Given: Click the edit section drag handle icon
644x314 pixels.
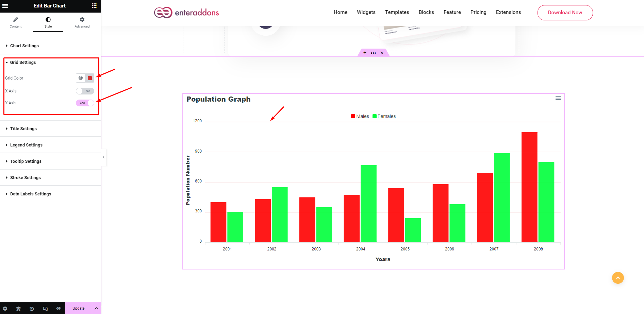Looking at the screenshot, I should point(373,53).
